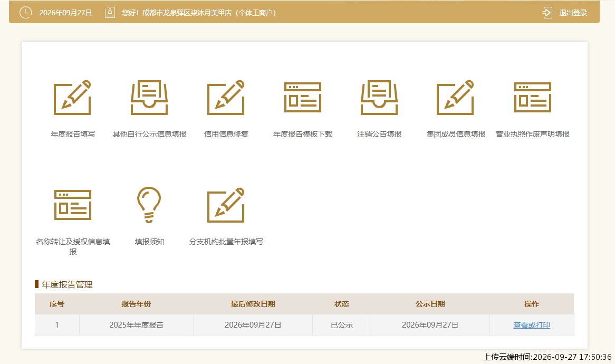Click the 分支机构批量年报填写 label

click(226, 242)
